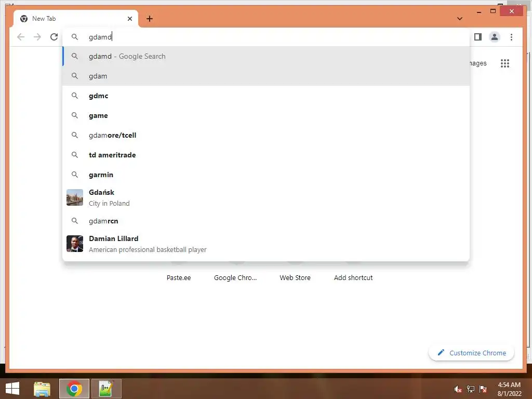Select the Damian Lillard suggestion

click(267, 244)
